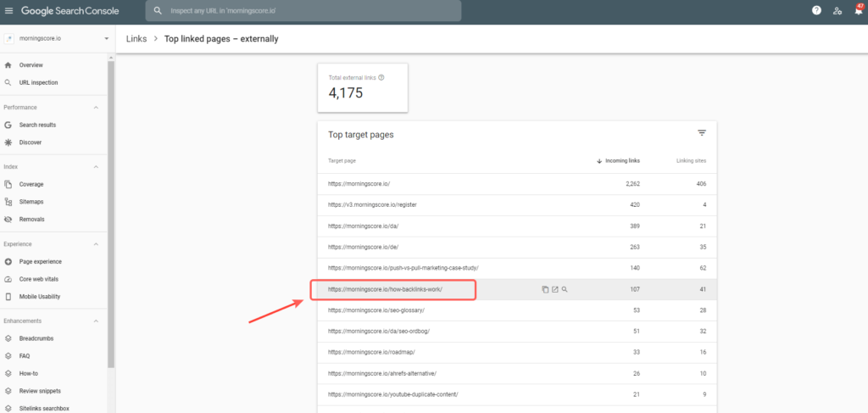
Task: Click the sidebar vertical scrollbar
Action: tap(111, 212)
